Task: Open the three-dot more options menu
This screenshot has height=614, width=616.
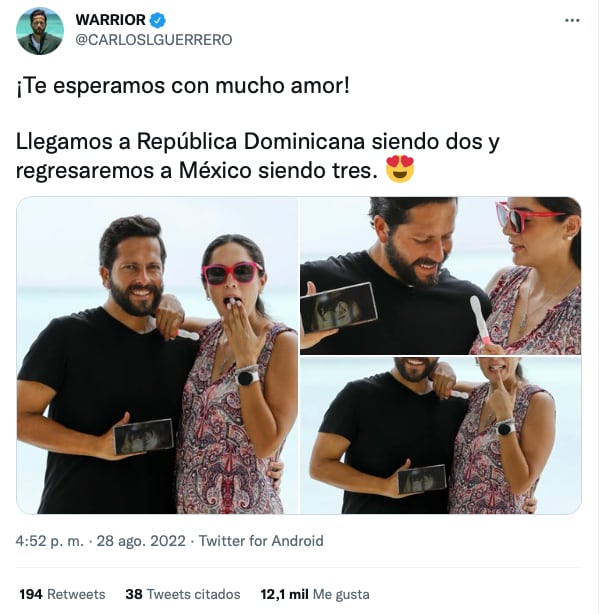Action: pos(572,20)
